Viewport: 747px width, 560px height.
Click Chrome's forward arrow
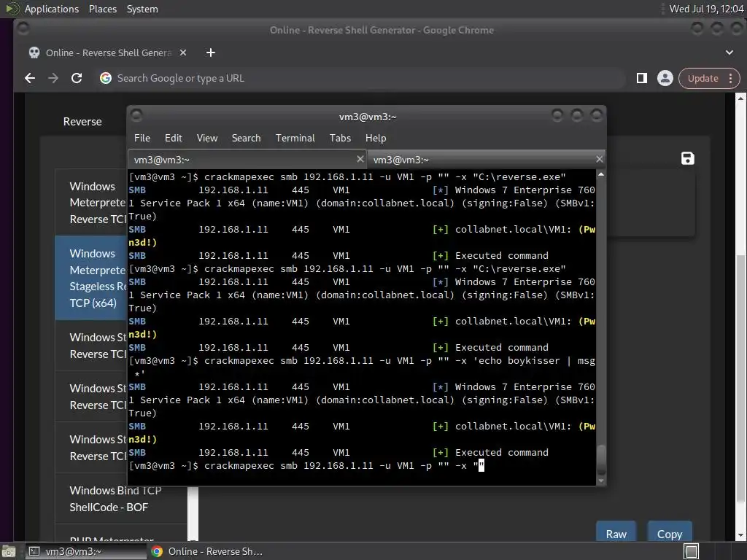pos(53,78)
